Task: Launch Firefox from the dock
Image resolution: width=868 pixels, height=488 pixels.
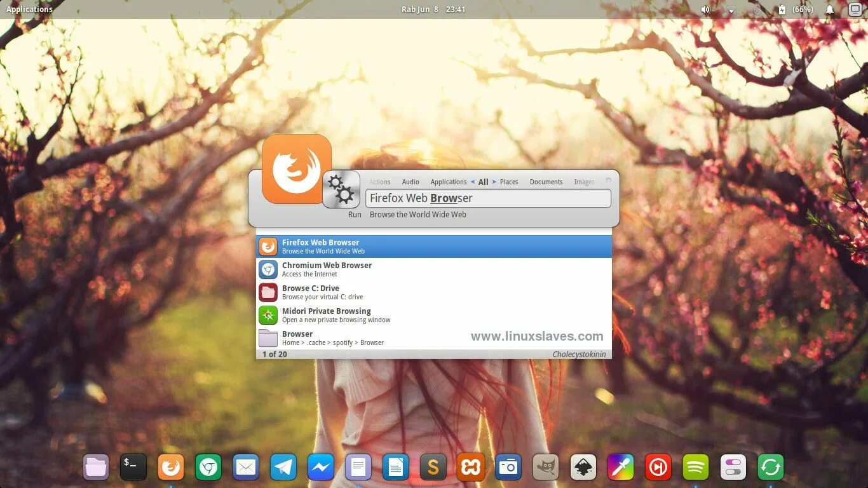Action: click(171, 468)
